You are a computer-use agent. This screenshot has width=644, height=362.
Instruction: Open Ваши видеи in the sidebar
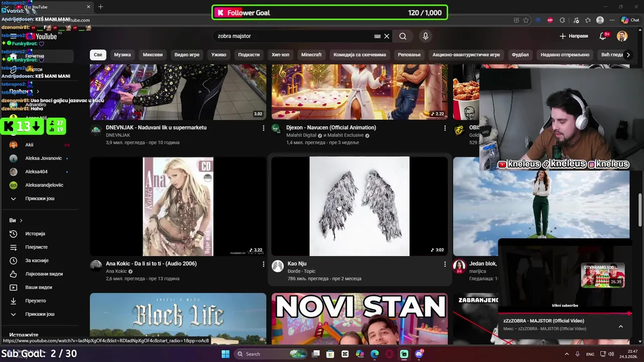[39, 288]
